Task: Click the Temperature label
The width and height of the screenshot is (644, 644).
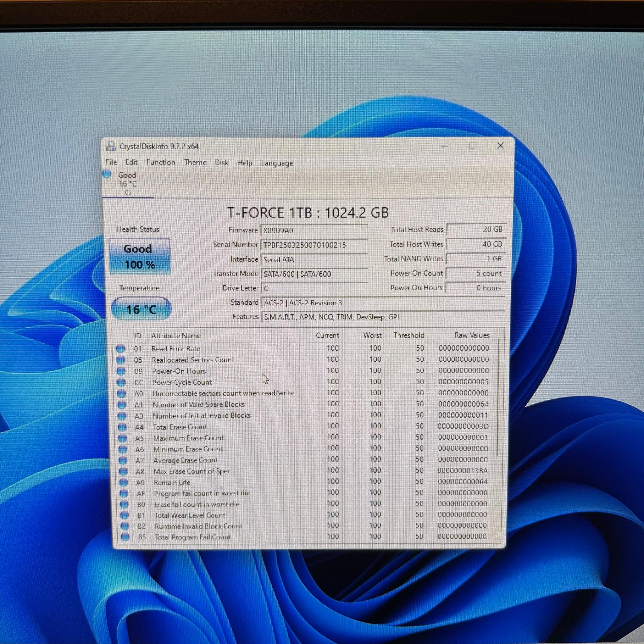Action: (x=139, y=288)
